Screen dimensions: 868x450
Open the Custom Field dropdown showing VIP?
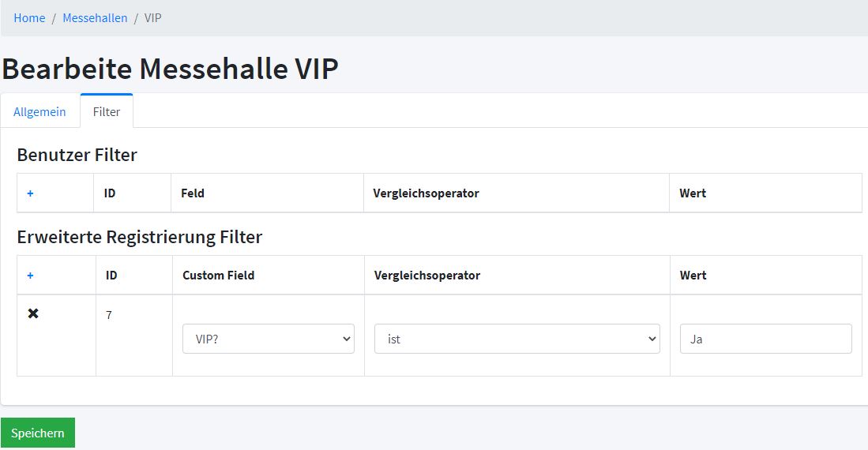(x=268, y=339)
